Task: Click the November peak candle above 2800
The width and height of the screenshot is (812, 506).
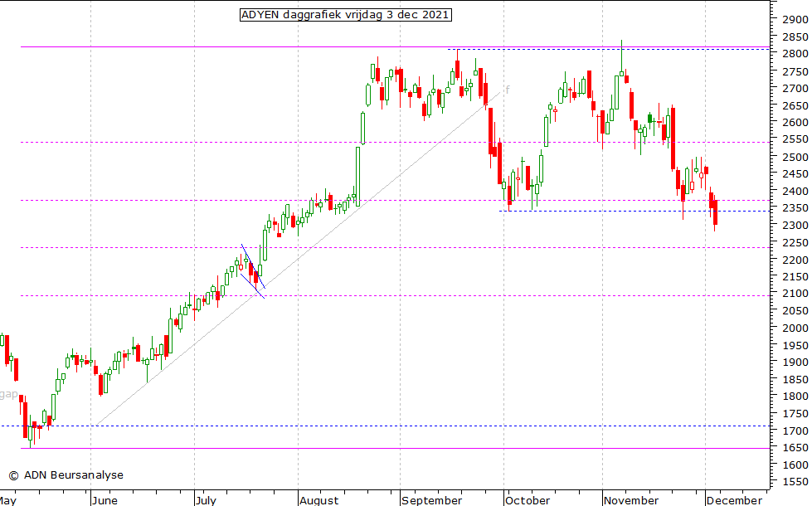Action: point(621,60)
